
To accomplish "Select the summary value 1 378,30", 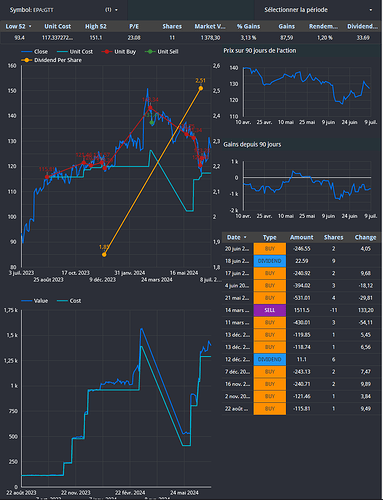I will (x=210, y=38).
